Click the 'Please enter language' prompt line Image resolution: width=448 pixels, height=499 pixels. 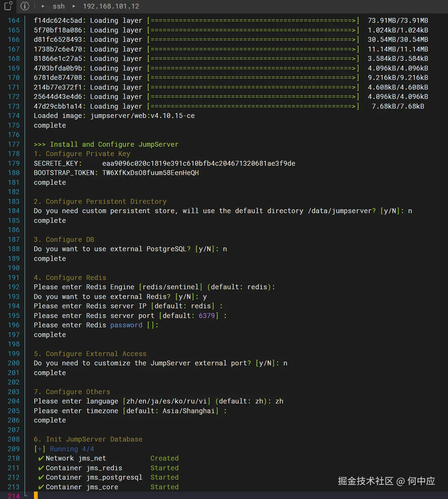(x=159, y=401)
